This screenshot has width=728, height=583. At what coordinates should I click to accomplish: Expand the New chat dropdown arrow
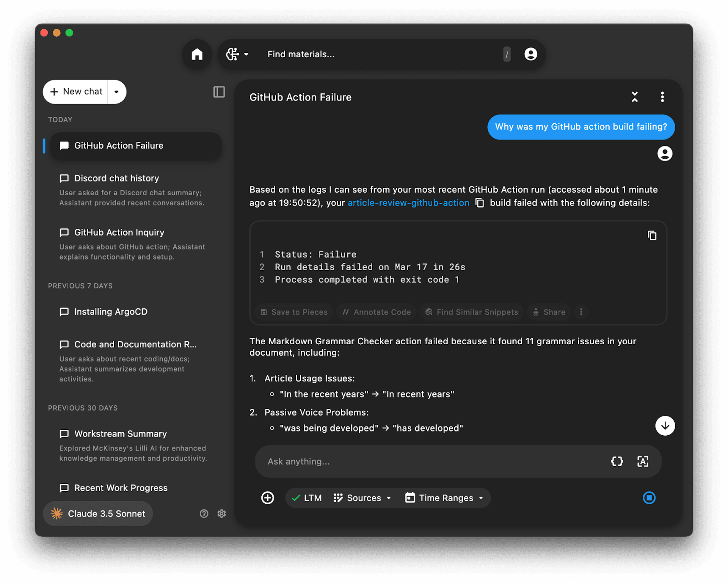tap(117, 92)
